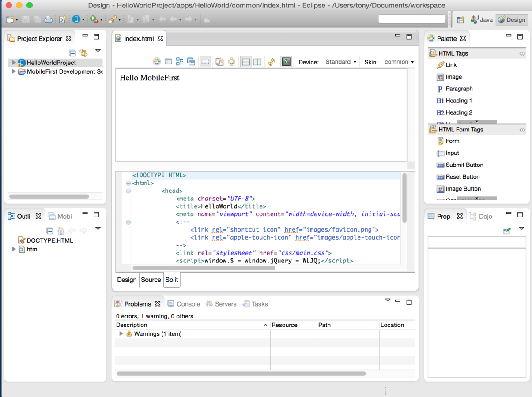
Task: Click the refresh arrows icon in editor toolbar
Action: tap(272, 62)
